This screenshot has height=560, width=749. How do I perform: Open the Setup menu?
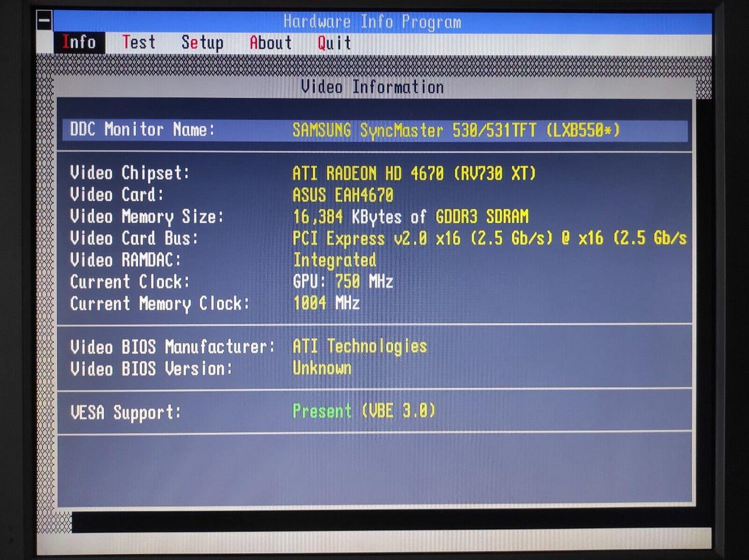click(x=202, y=42)
